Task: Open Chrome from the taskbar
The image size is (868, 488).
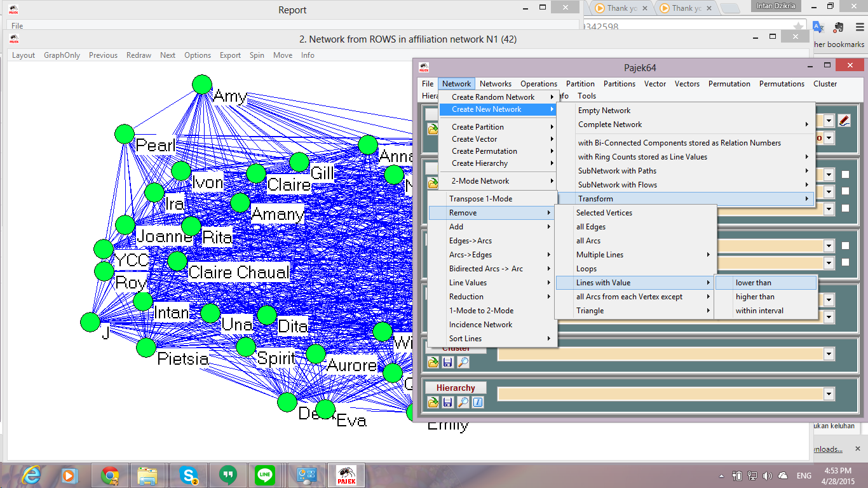Action: (109, 475)
